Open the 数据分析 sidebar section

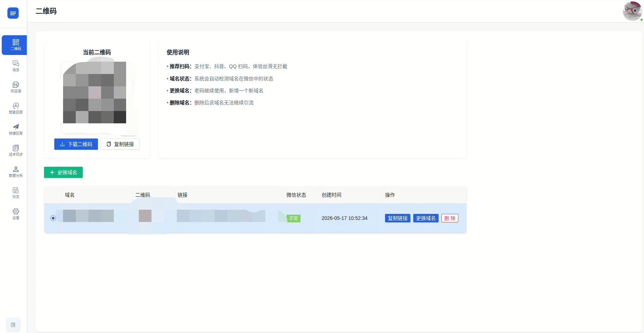click(16, 172)
